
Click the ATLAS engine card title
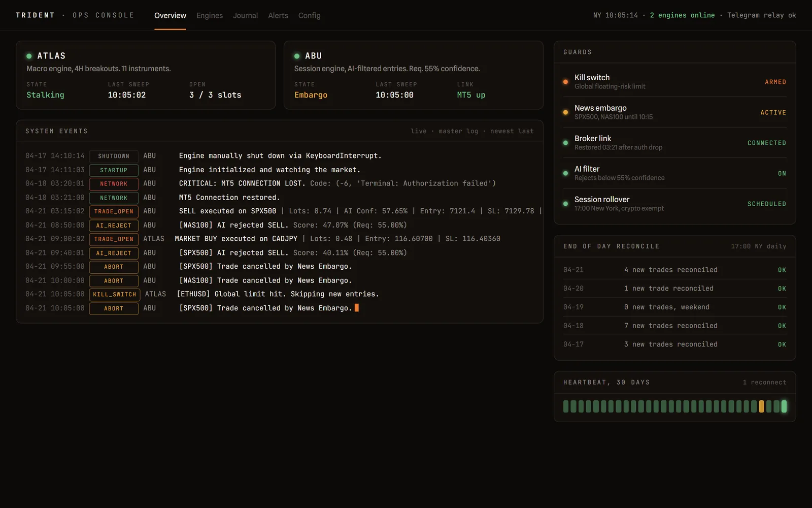[x=51, y=56]
